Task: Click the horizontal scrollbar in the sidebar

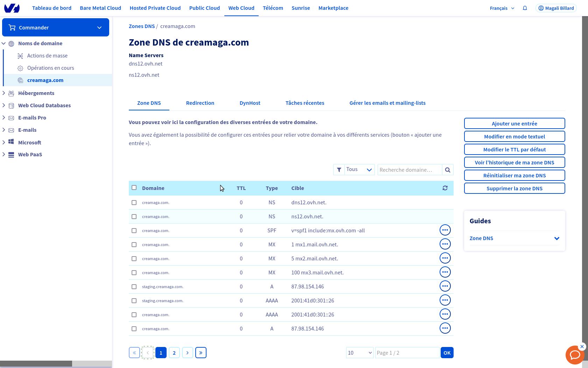Action: (x=36, y=364)
